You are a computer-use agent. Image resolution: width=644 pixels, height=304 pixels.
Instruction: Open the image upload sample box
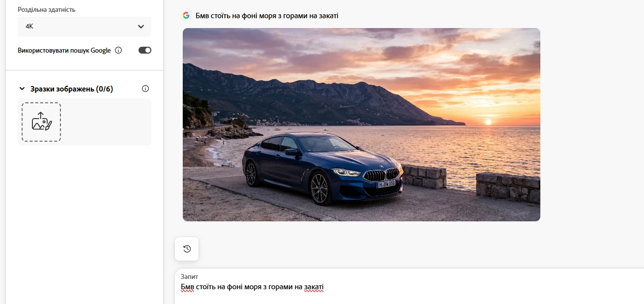pos(41,122)
